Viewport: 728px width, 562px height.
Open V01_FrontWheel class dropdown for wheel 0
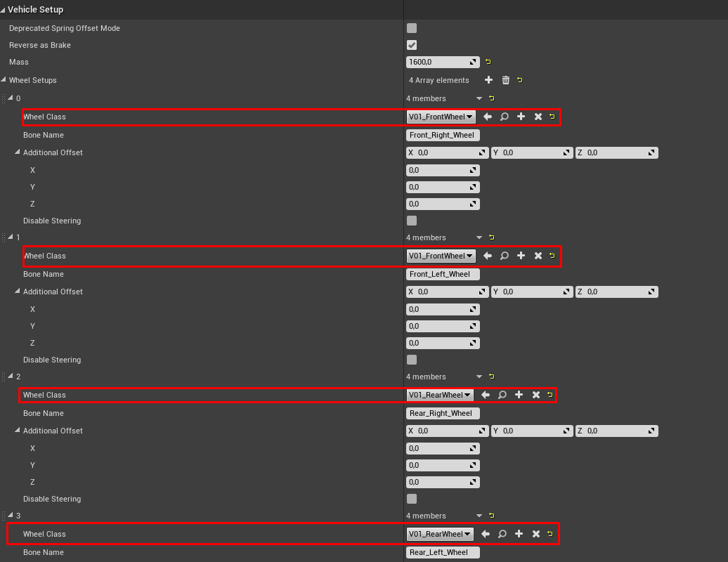point(441,117)
